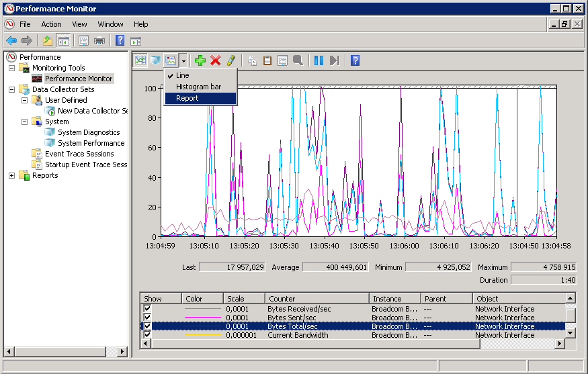Click the Up one level folder icon
588x374 pixels.
tap(48, 40)
